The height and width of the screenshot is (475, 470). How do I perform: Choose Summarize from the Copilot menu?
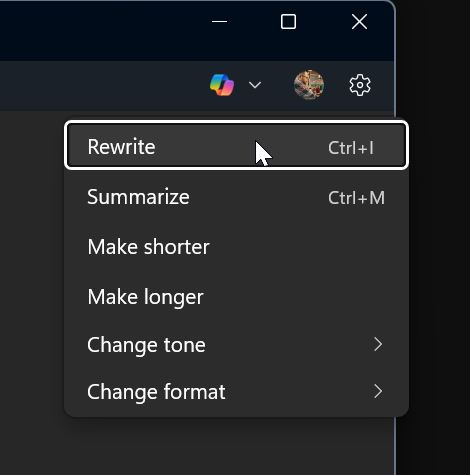tap(236, 197)
